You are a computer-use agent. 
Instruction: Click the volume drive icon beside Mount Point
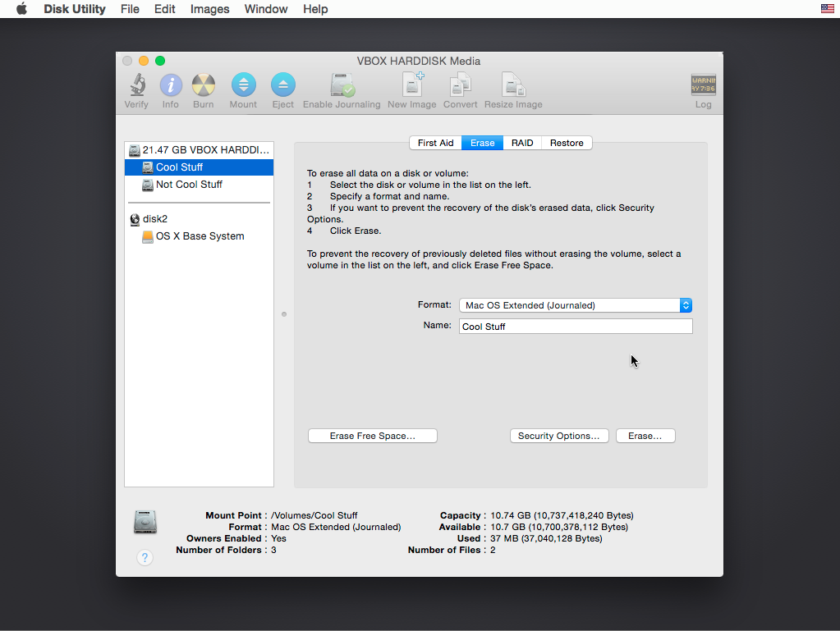pos(145,522)
